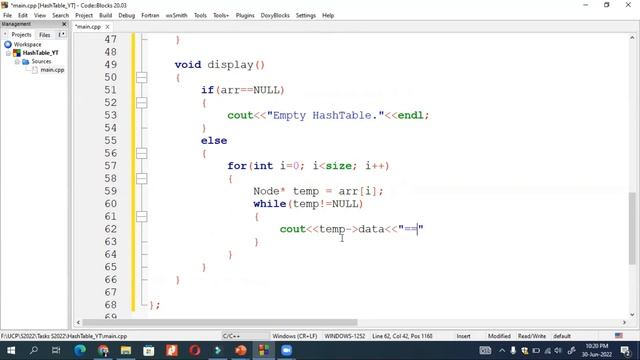The width and height of the screenshot is (640, 360).
Task: Open the DoxyBlocks menu
Action: [275, 16]
